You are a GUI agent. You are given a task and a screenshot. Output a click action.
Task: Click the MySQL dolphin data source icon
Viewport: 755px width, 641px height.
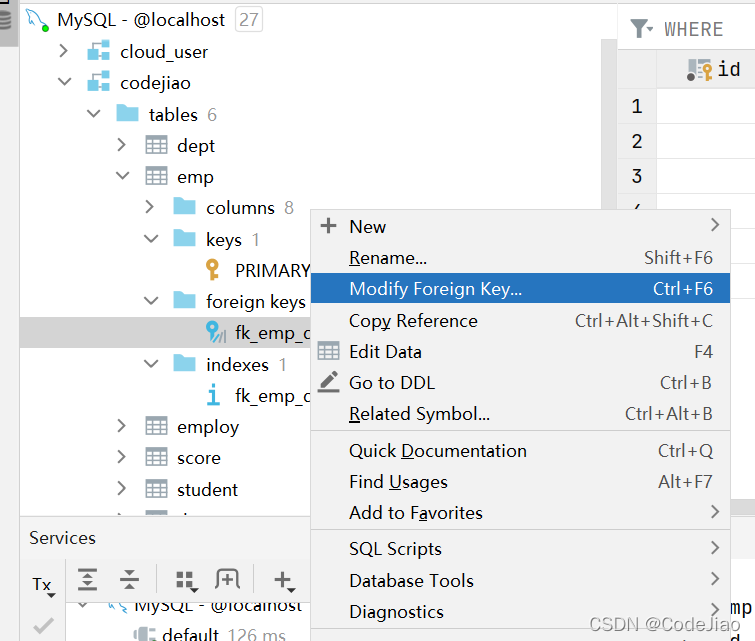pos(37,20)
